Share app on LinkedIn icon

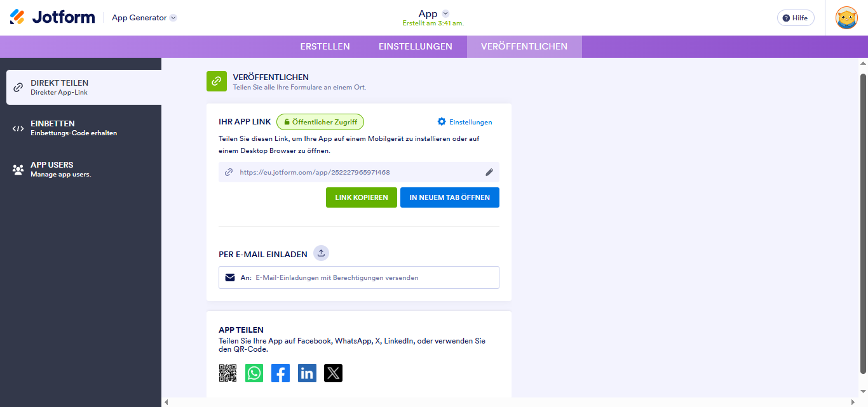307,373
